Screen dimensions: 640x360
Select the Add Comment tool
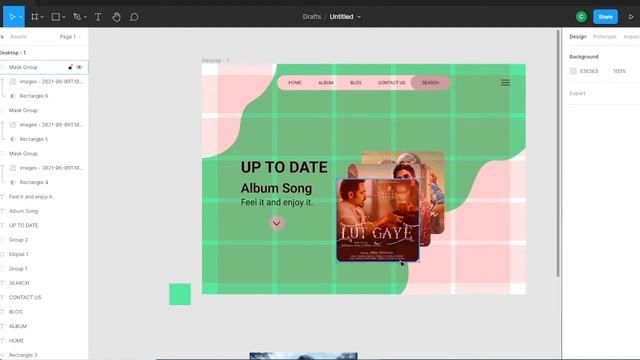click(134, 17)
